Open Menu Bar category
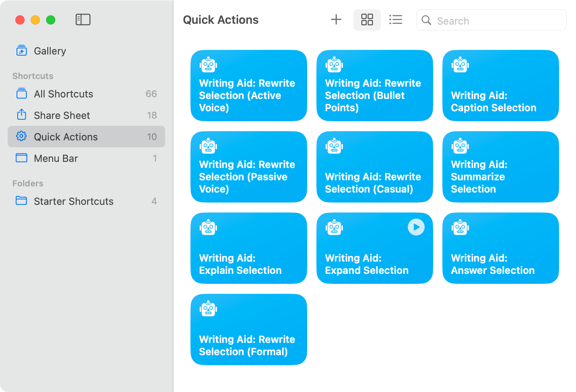 pos(86,158)
